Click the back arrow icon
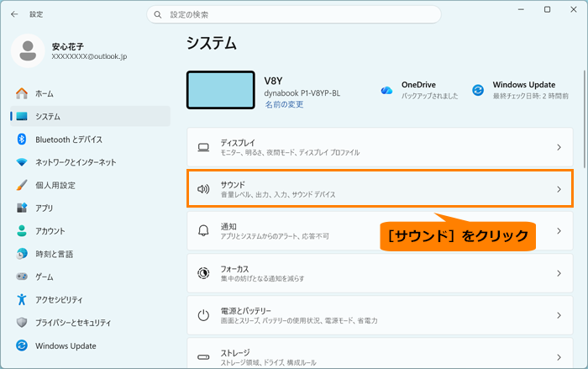Screen dimensions: 588x369 (14, 14)
